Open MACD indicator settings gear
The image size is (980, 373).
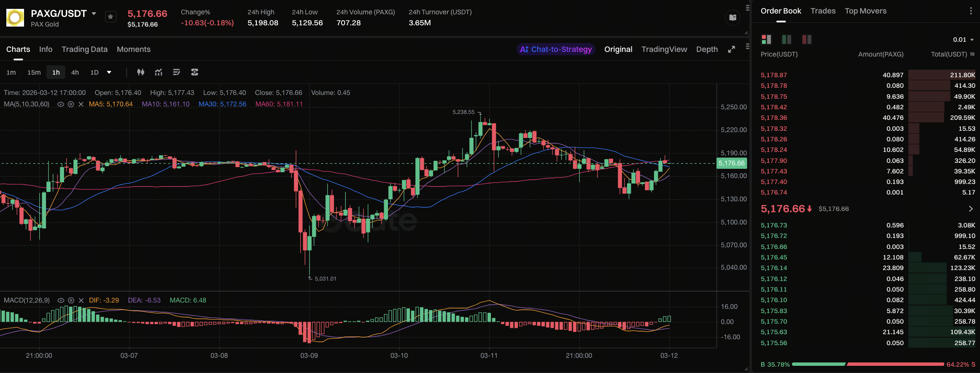click(x=71, y=300)
